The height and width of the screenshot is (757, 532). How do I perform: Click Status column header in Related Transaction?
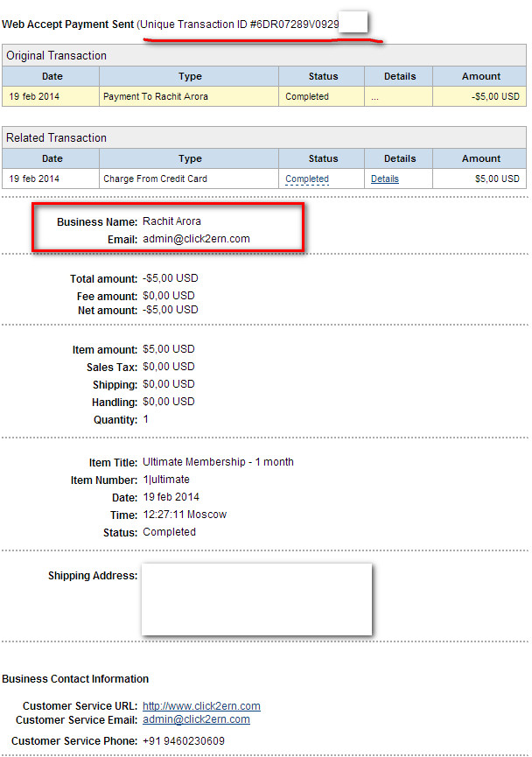[323, 158]
